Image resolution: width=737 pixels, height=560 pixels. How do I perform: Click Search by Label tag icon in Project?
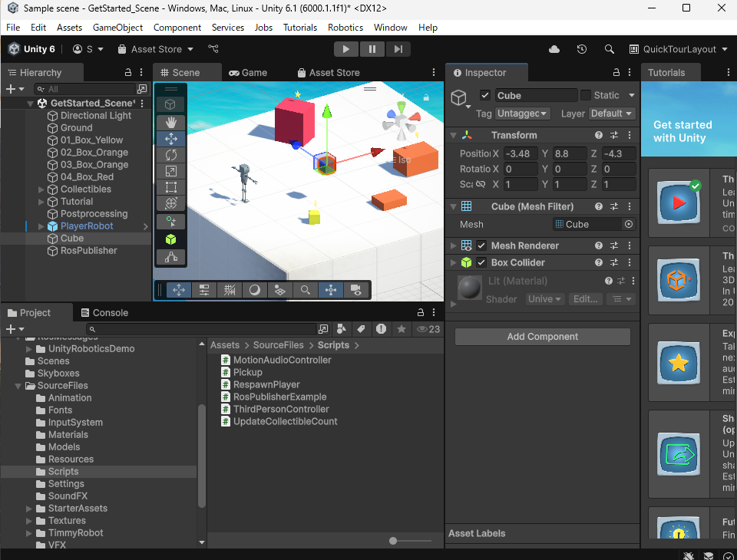point(361,329)
